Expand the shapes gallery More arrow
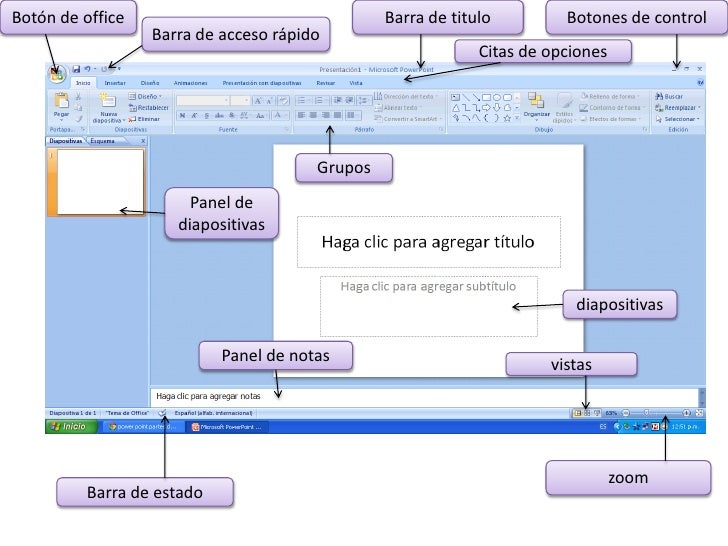The width and height of the screenshot is (728, 546). (x=517, y=118)
